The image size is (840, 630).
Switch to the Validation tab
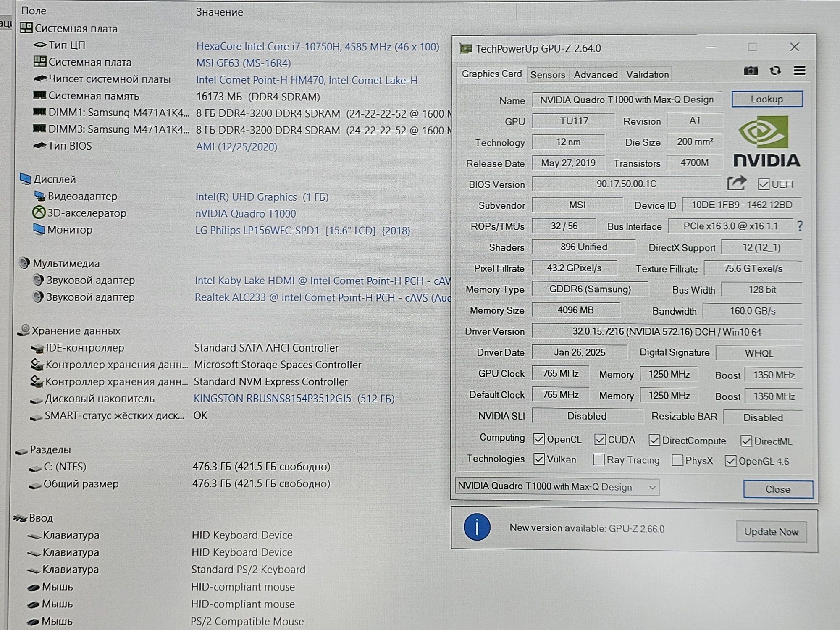click(x=647, y=75)
